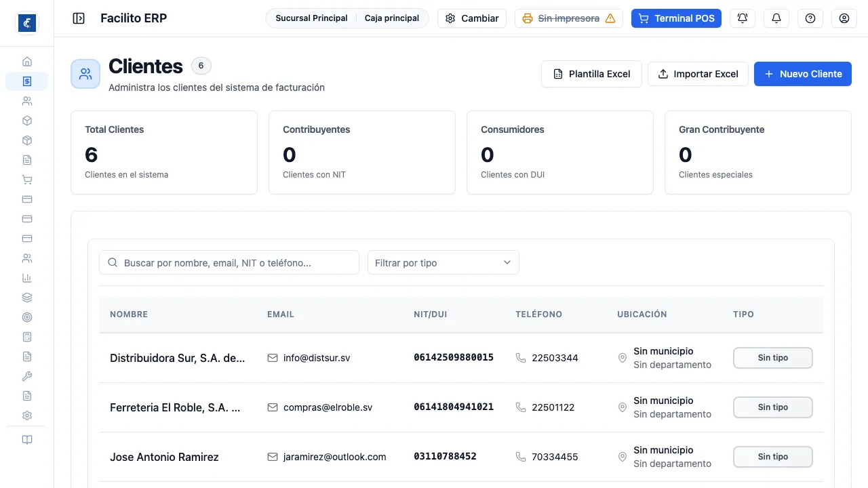Click the Sin tipo badge for Ferreteria El Roble
This screenshot has width=868, height=488.
[x=773, y=407]
